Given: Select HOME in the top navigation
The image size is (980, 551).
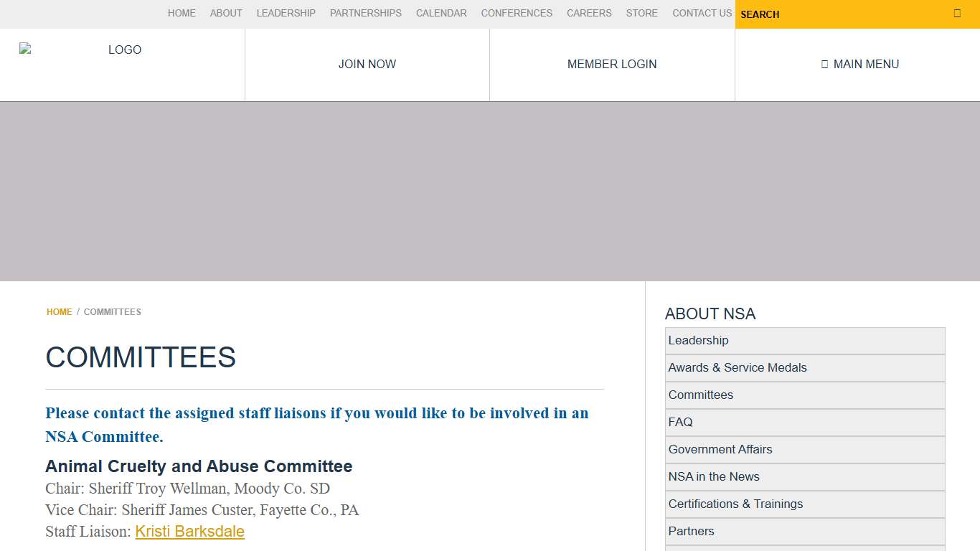Looking at the screenshot, I should pyautogui.click(x=182, y=13).
